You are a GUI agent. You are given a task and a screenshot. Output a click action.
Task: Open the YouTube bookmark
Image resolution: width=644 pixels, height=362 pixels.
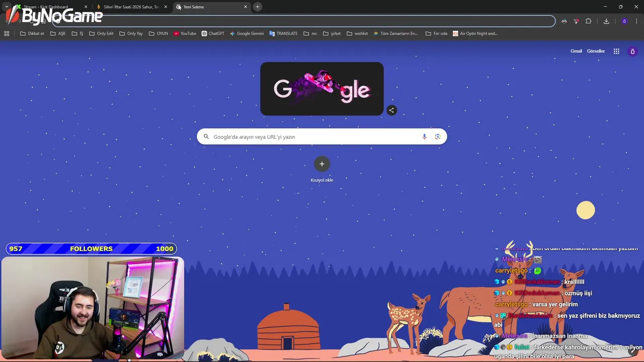coord(185,34)
